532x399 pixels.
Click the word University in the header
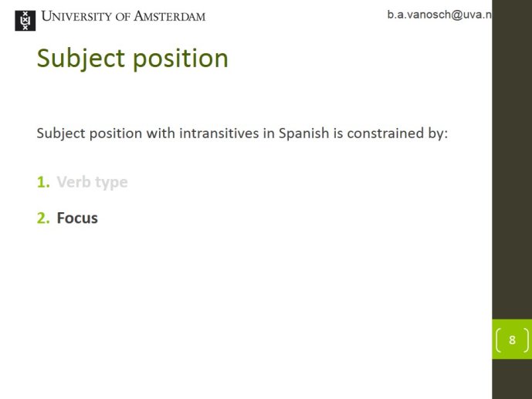(76, 16)
